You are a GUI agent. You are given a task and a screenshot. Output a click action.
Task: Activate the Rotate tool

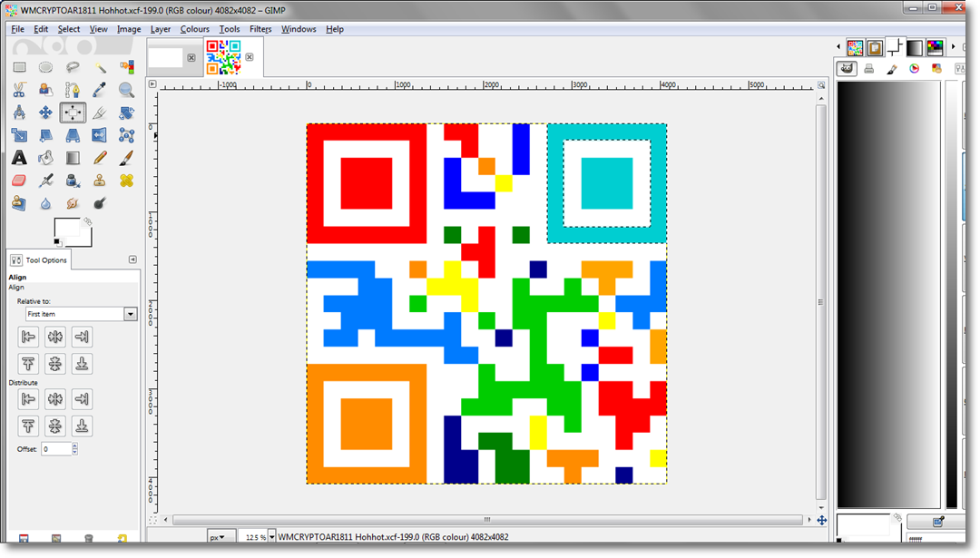pyautogui.click(x=126, y=113)
